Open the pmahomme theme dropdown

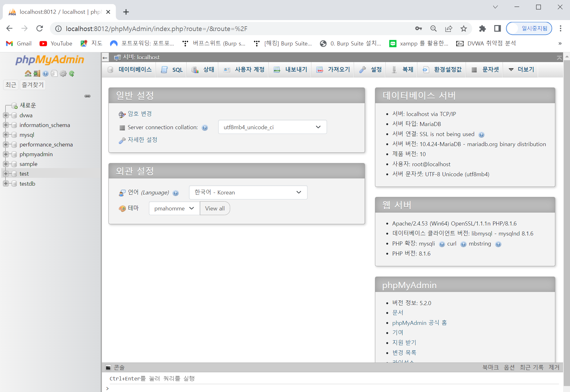coord(174,209)
